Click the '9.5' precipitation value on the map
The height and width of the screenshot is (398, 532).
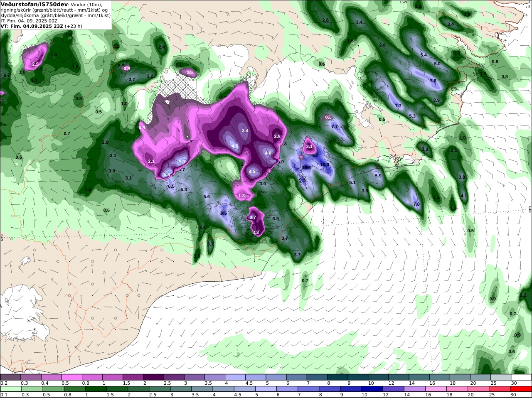click(224, 213)
